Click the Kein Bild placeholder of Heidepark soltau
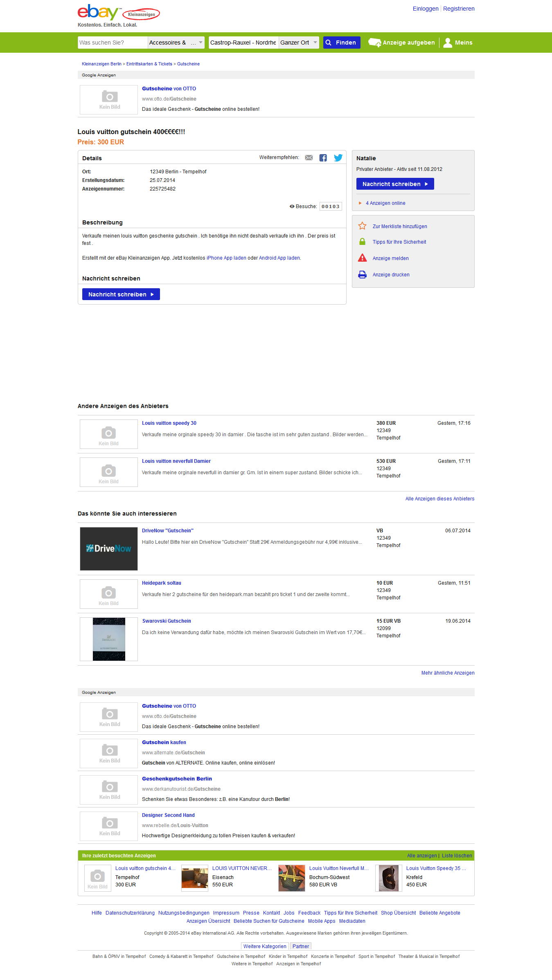Image resolution: width=552 pixels, height=980 pixels. coord(109,594)
